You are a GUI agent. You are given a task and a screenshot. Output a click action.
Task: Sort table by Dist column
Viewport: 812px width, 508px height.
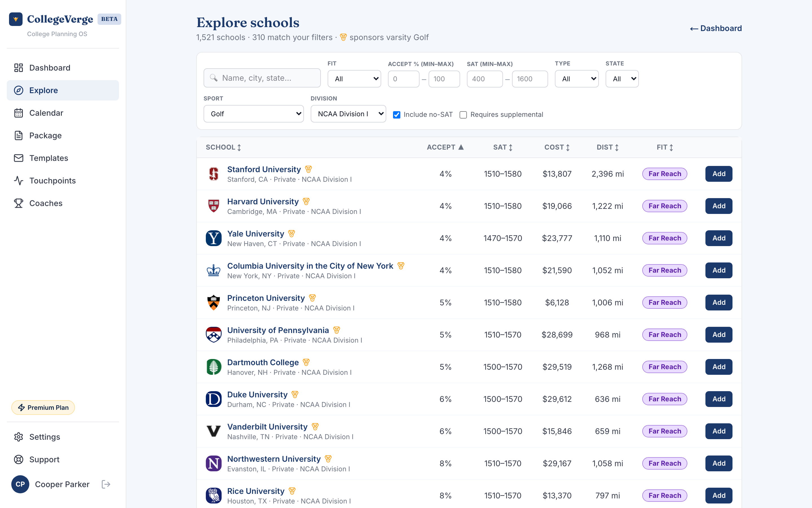(608, 147)
